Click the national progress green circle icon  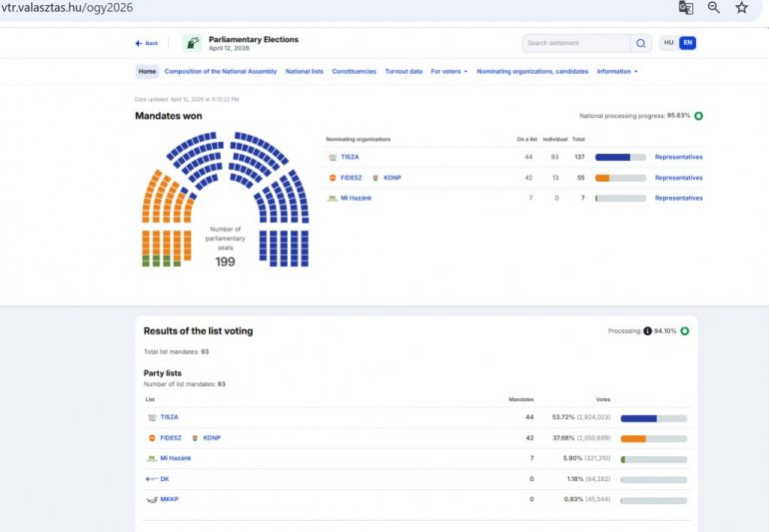(698, 116)
